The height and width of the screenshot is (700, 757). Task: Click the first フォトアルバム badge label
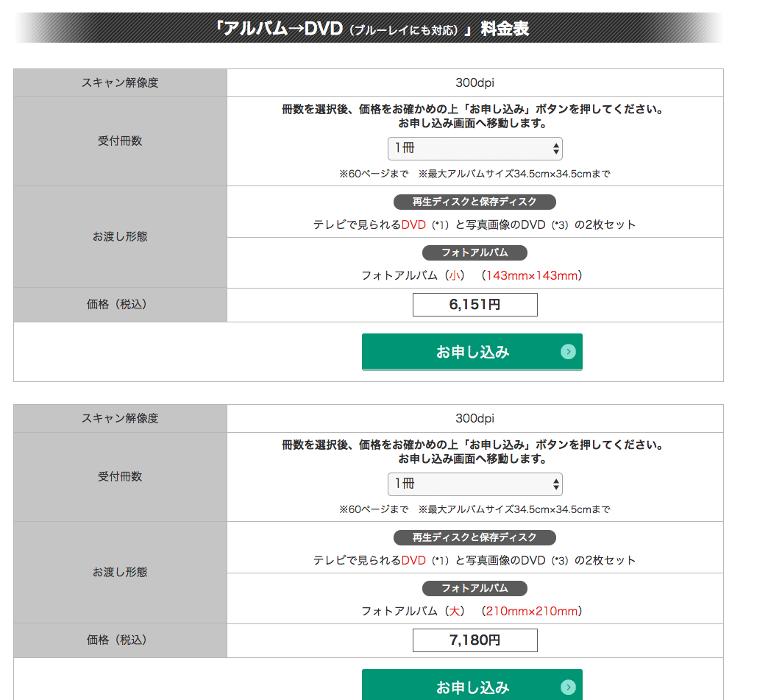pos(475,252)
